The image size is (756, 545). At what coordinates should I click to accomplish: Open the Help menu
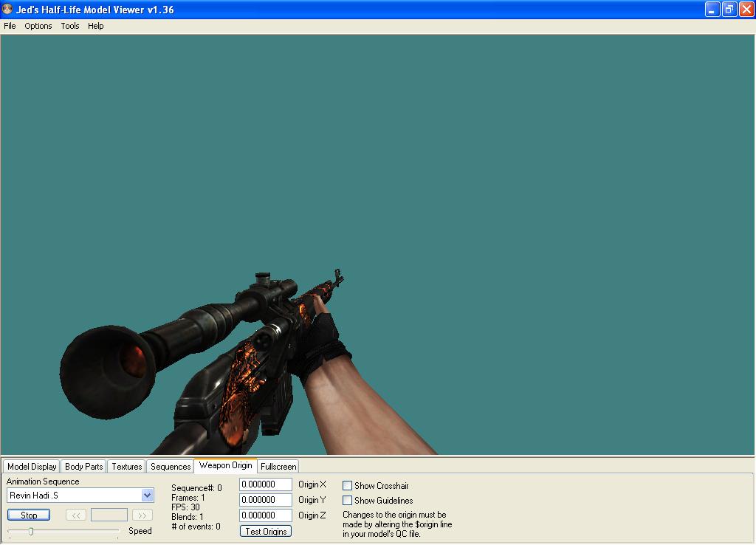tap(95, 26)
